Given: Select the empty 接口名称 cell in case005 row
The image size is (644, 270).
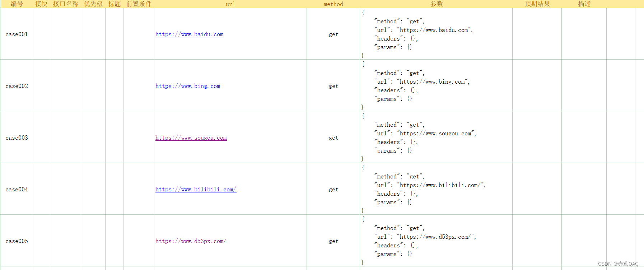Looking at the screenshot, I should pyautogui.click(x=66, y=241).
